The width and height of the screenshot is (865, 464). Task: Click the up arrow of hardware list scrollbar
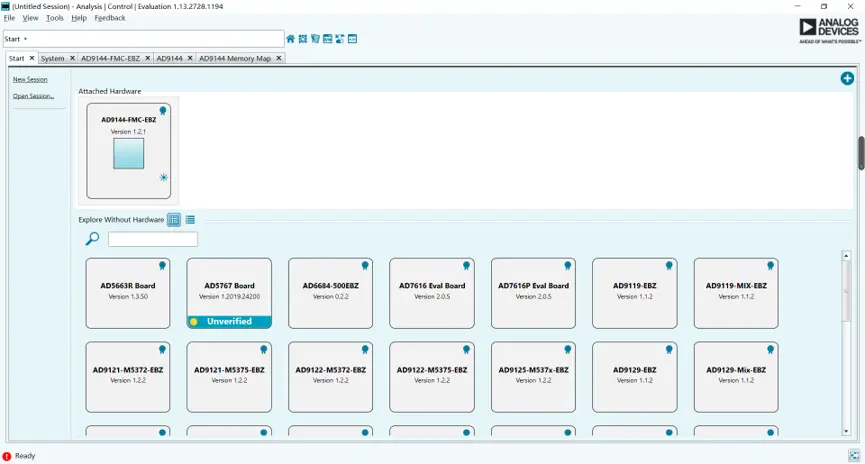(x=846, y=256)
